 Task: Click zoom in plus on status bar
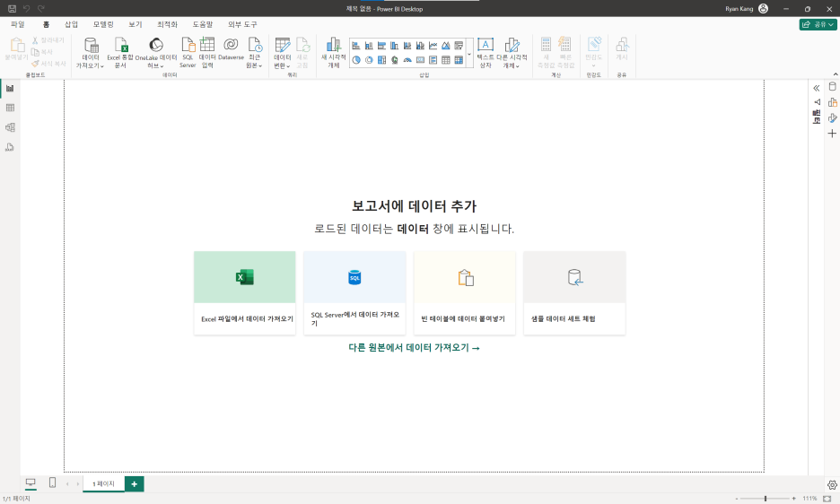[793, 499]
